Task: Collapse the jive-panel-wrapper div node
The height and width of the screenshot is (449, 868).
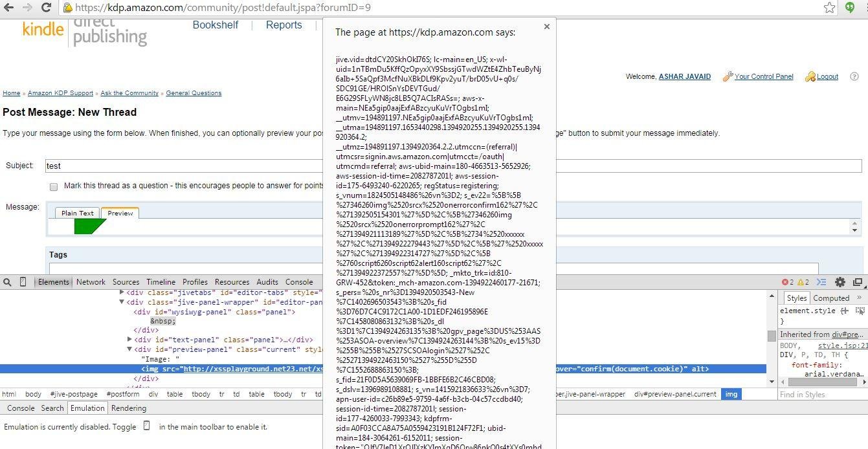Action: (x=122, y=302)
